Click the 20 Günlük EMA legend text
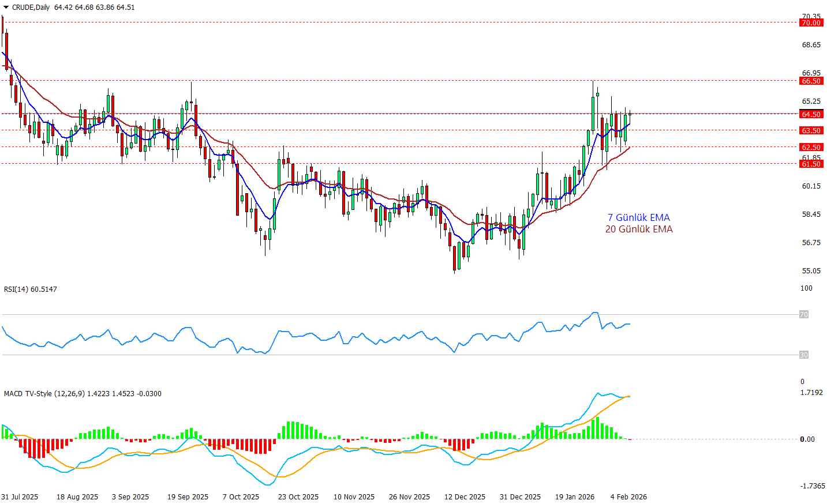 coord(638,230)
